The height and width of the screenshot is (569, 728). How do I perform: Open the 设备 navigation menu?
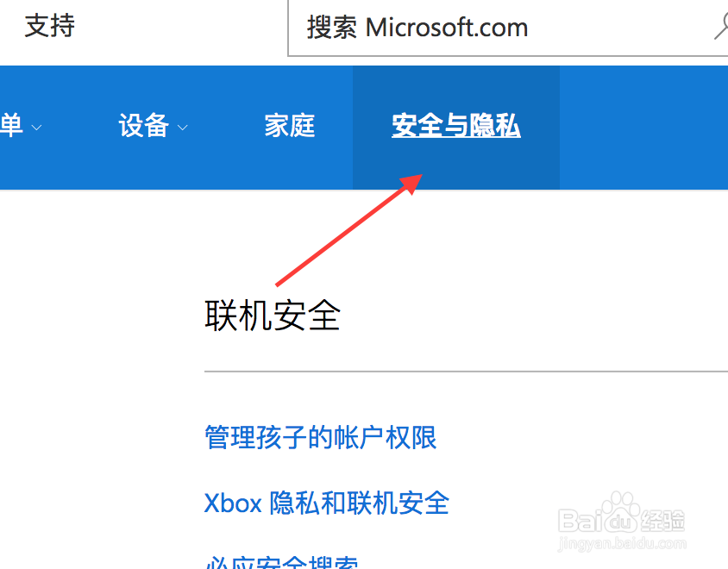pyautogui.click(x=143, y=125)
